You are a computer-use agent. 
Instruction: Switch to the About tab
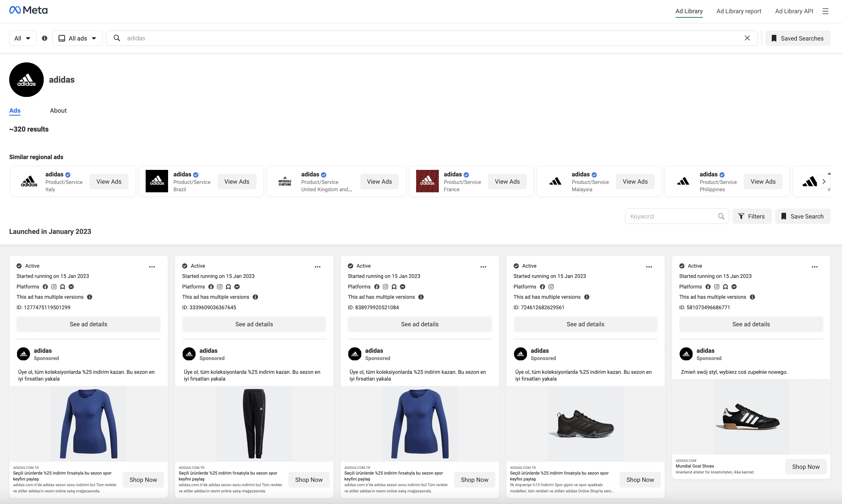point(58,110)
